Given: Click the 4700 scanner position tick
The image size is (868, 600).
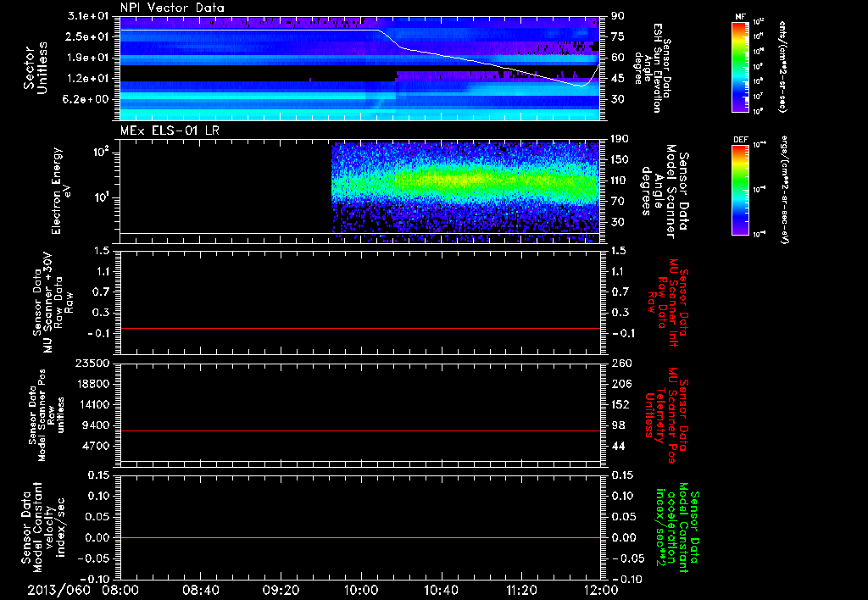Looking at the screenshot, I should pos(95,446).
